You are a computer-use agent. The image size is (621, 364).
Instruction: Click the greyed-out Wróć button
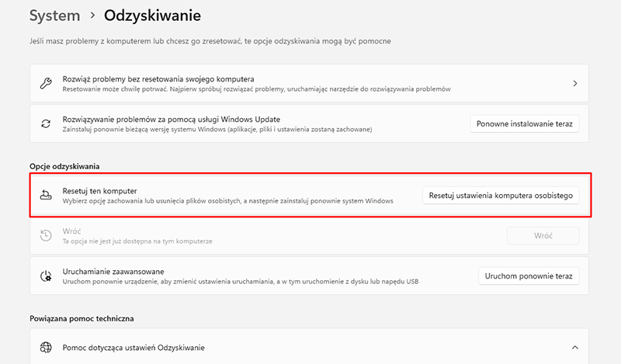[x=543, y=235]
